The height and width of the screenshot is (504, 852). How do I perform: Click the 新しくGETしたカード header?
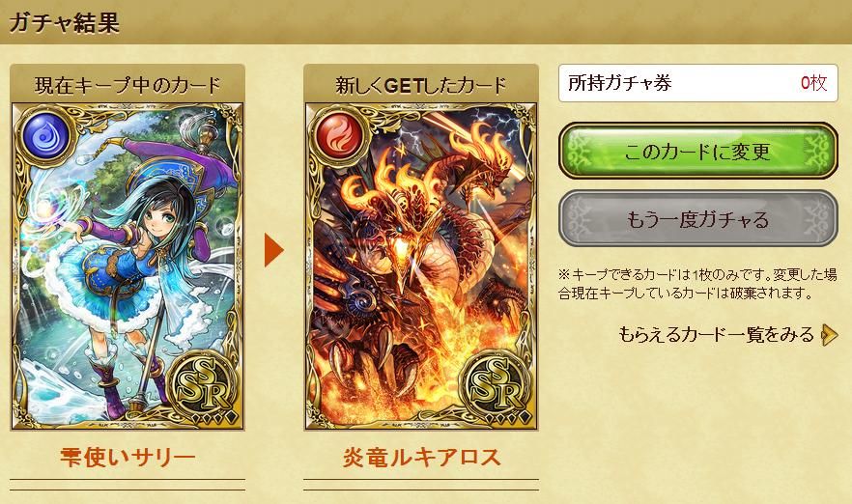pyautogui.click(x=421, y=85)
